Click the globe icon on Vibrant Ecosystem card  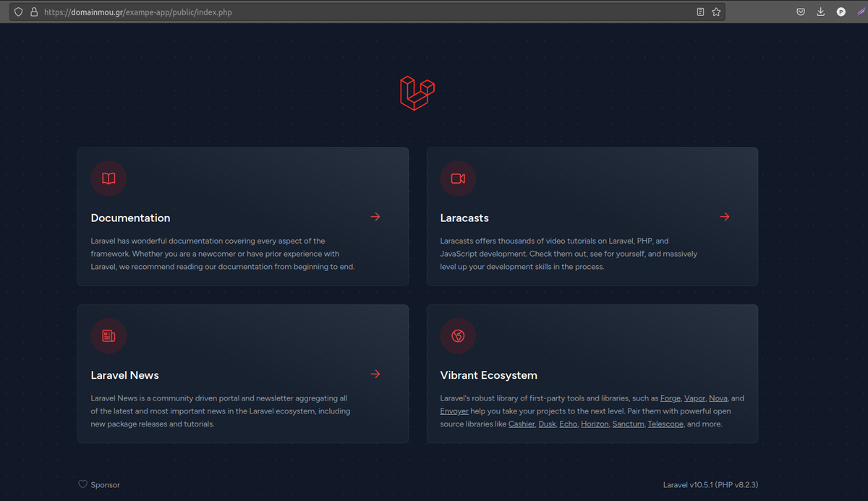[x=458, y=335]
